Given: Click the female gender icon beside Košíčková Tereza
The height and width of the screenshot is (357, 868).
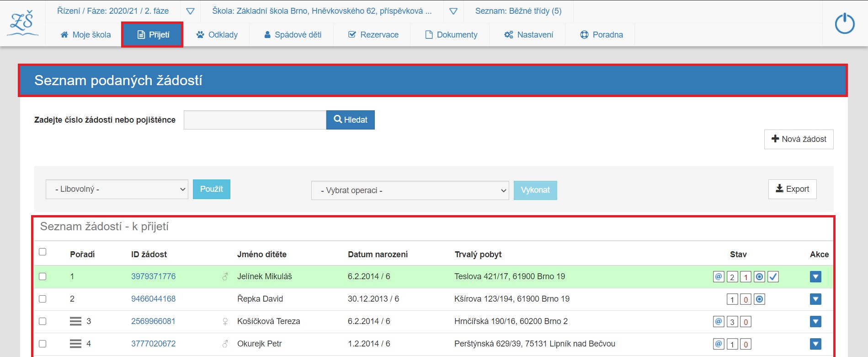Looking at the screenshot, I should click(225, 322).
